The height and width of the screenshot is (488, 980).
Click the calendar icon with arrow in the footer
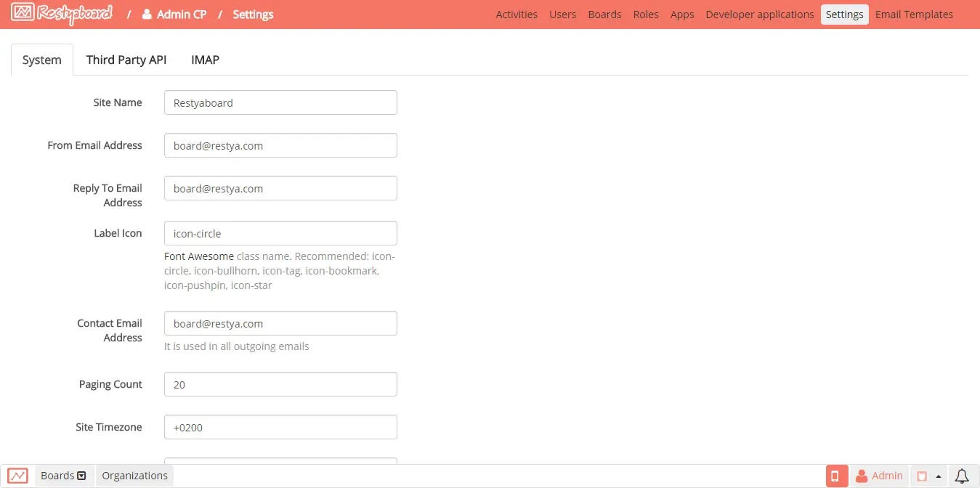(928, 476)
